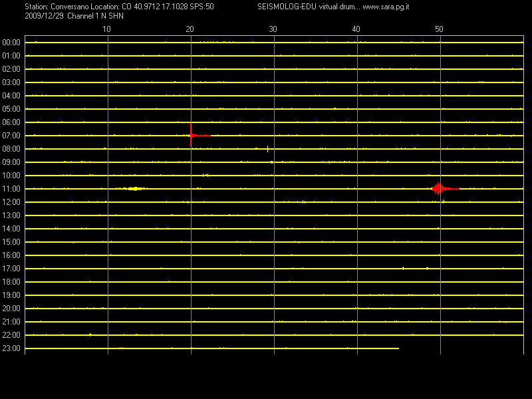Click the 16:00 hour label
This screenshot has height=399, width=532.
(11, 255)
